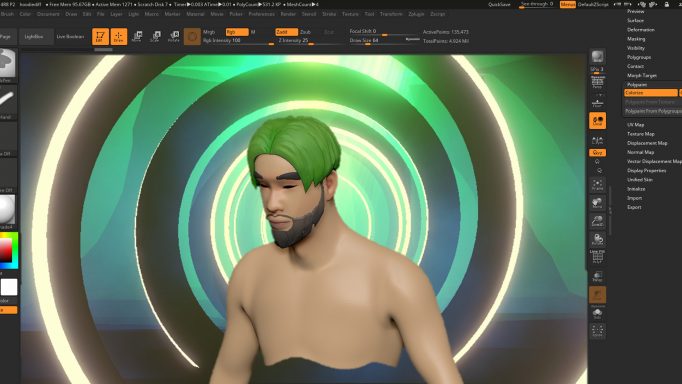The width and height of the screenshot is (682, 384).
Task: Toggle Rgb paint mode
Action: point(237,32)
